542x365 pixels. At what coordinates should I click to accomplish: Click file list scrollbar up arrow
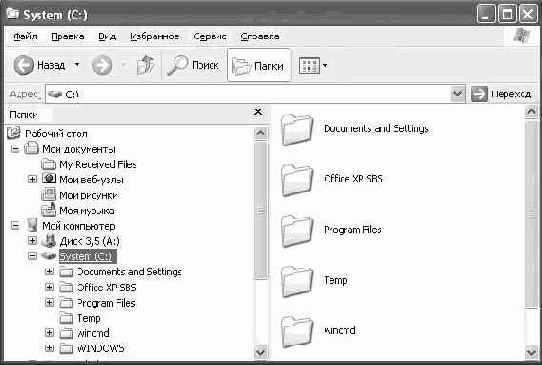[531, 112]
